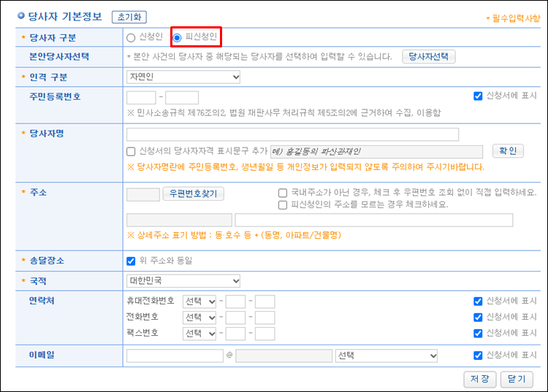Screen dimensions: 548x392
Task: Select the 신청인 radio button
Action: point(131,38)
